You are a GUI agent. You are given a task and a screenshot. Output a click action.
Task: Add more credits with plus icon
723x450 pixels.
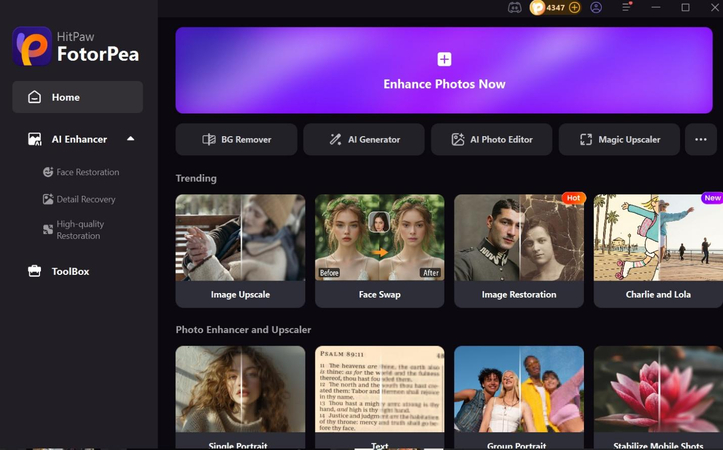(575, 7)
